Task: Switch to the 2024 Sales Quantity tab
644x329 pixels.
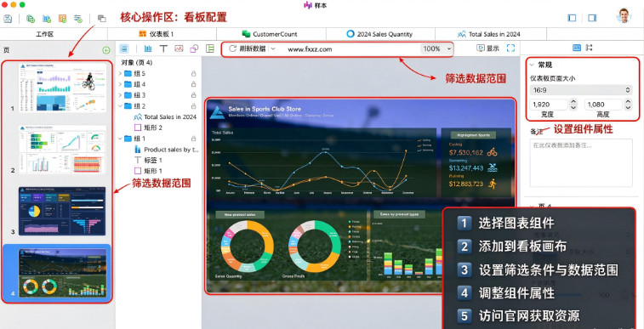Action: pyautogui.click(x=380, y=34)
